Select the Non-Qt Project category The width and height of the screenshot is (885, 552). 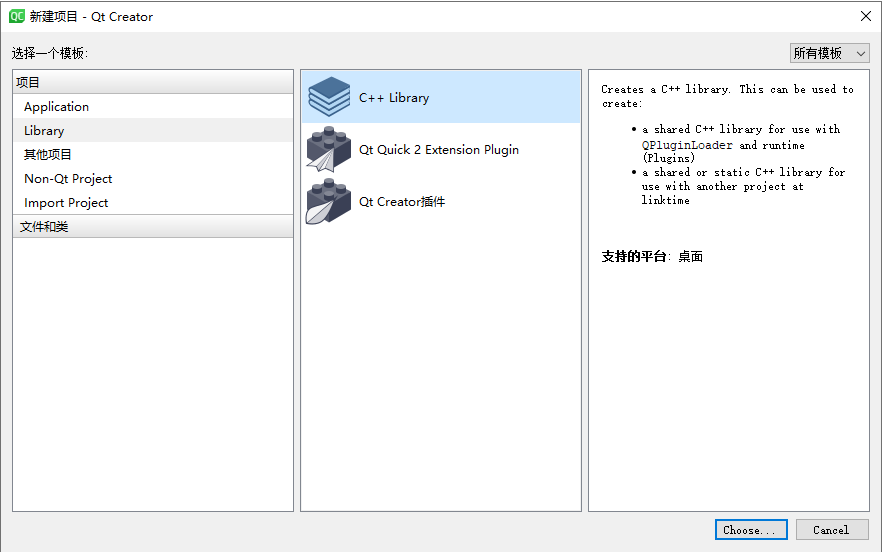point(152,178)
